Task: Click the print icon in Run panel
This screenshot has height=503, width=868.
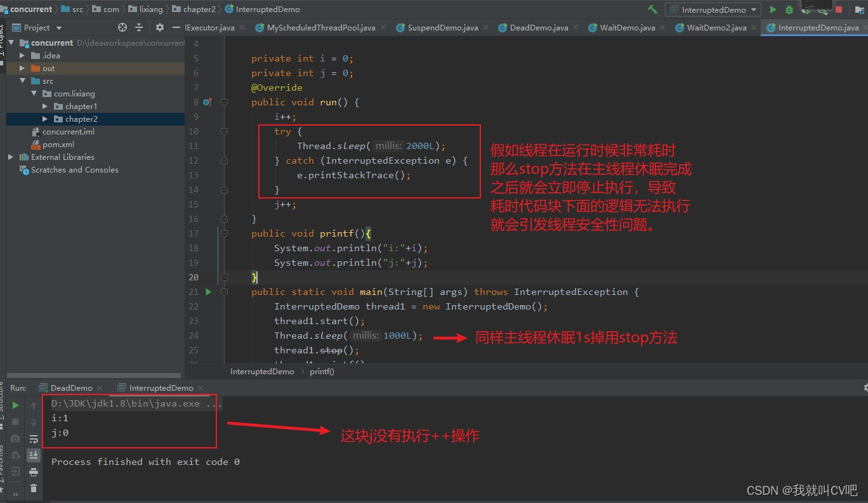Action: (x=34, y=471)
